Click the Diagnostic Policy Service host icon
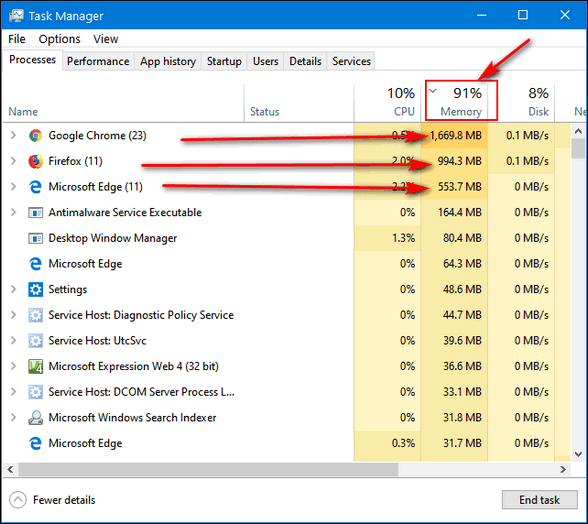The height and width of the screenshot is (524, 588). coord(35,315)
